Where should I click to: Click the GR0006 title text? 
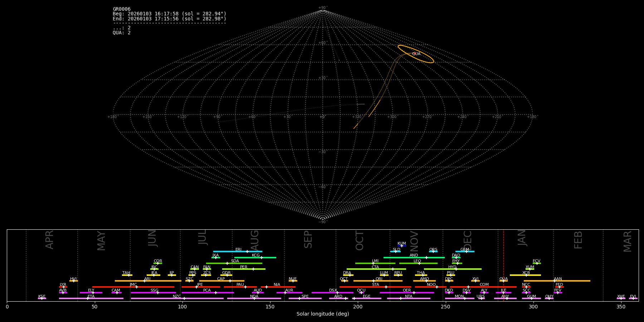point(122,9)
